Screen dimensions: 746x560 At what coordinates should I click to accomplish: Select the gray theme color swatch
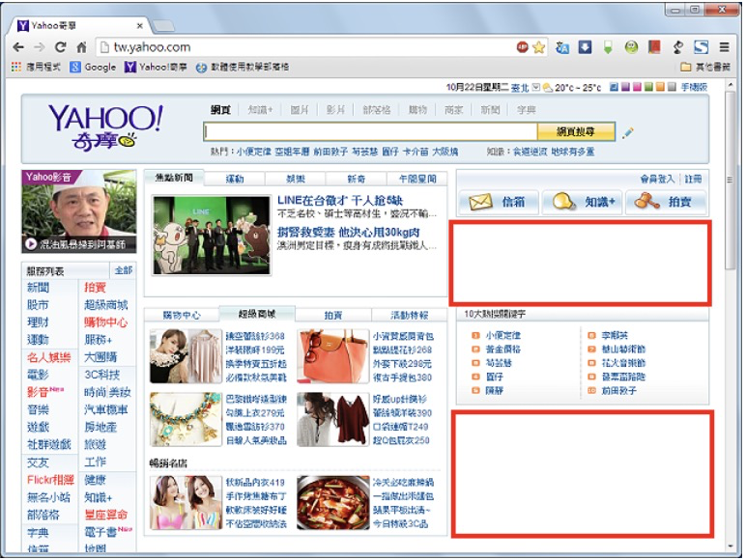point(672,87)
